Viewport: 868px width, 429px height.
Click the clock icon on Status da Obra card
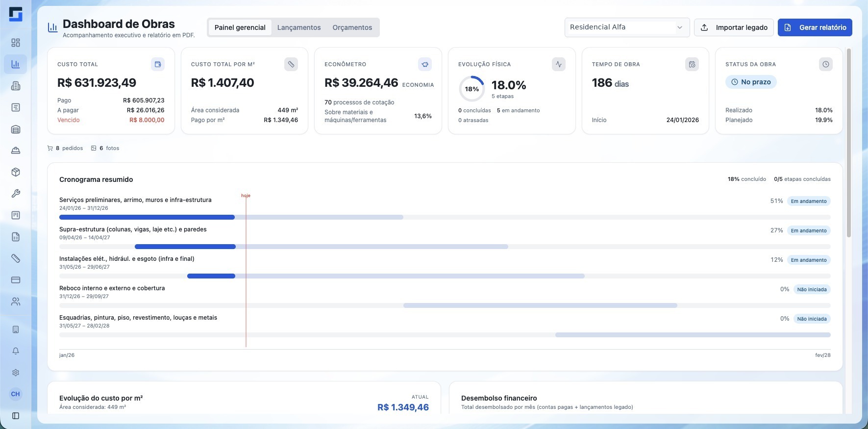coord(826,64)
